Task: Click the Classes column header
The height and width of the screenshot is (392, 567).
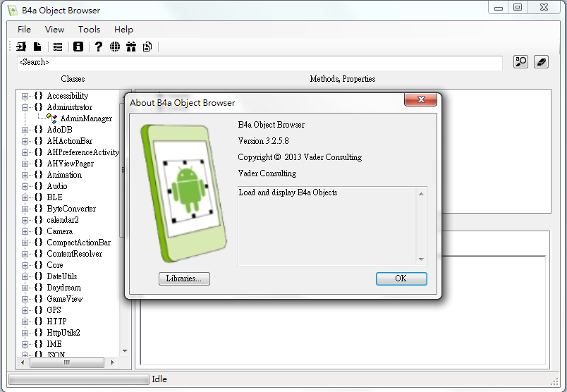Action: coord(73,79)
